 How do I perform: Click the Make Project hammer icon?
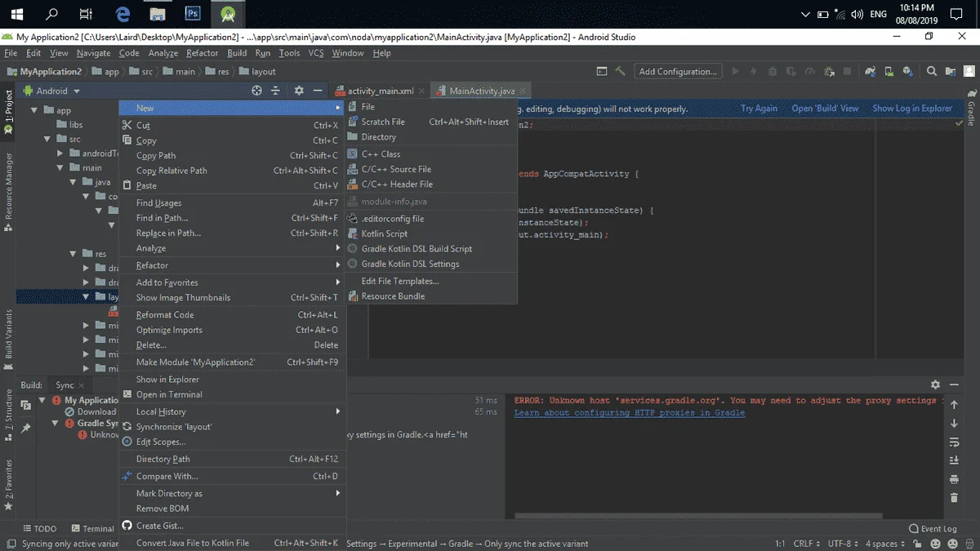click(621, 71)
